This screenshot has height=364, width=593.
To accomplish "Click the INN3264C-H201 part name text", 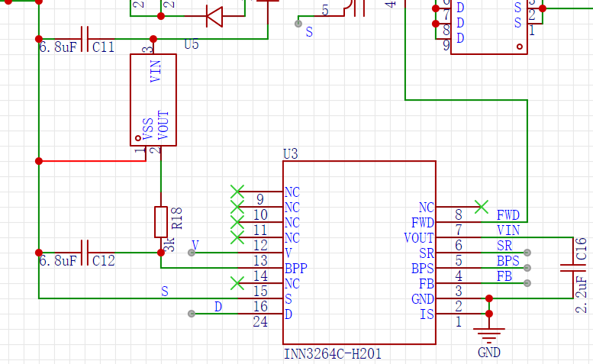I will point(333,354).
